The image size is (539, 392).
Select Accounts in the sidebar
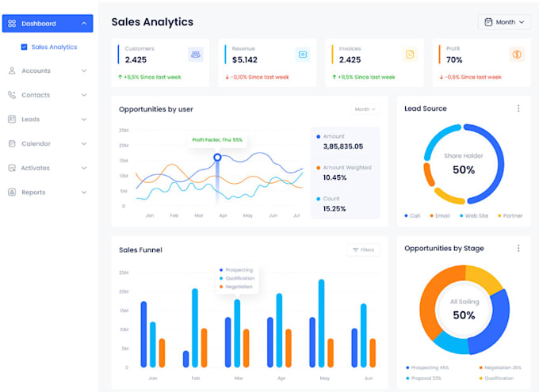coord(48,70)
